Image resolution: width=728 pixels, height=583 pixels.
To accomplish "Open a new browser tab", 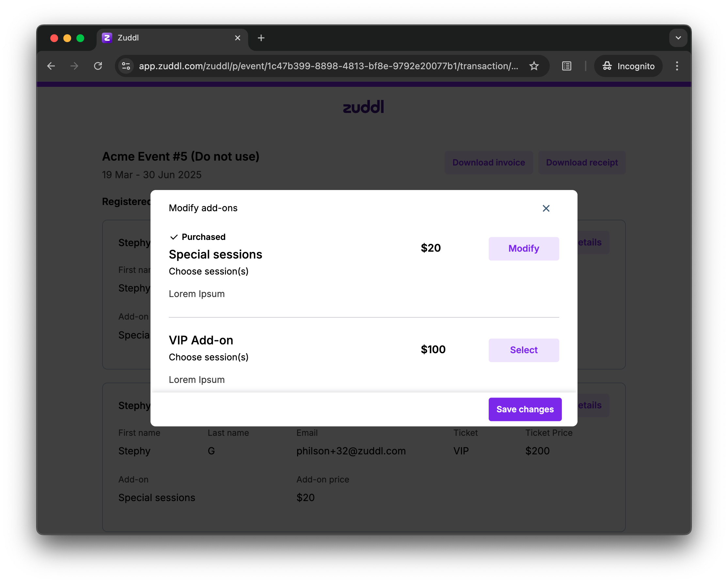I will pyautogui.click(x=261, y=38).
